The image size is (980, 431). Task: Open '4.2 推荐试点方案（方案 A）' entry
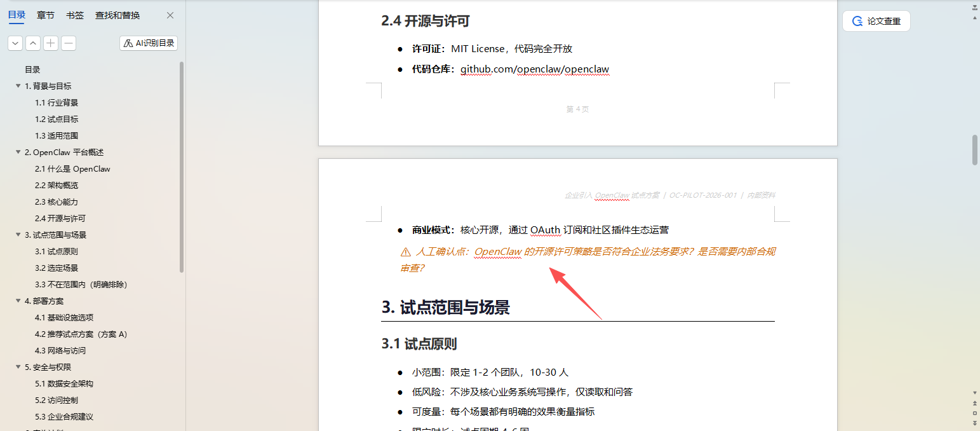point(81,334)
